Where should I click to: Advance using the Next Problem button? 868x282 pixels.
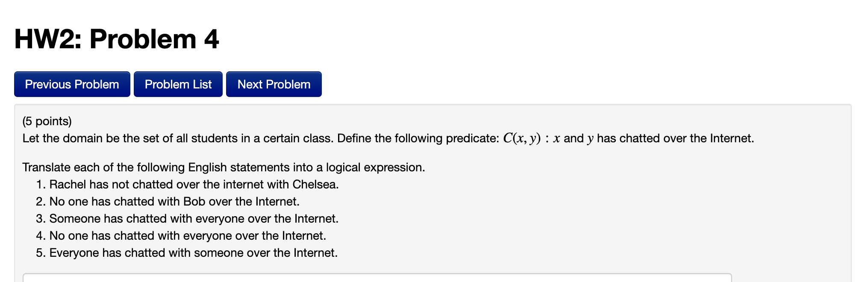(274, 84)
